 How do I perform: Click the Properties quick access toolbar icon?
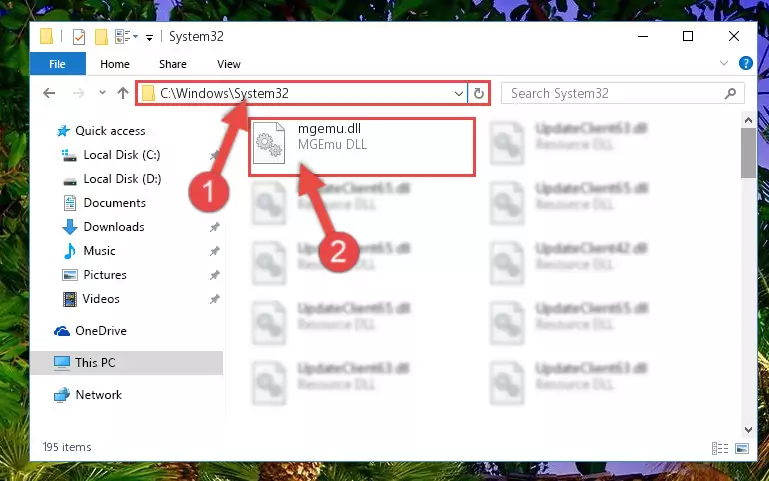[78, 37]
